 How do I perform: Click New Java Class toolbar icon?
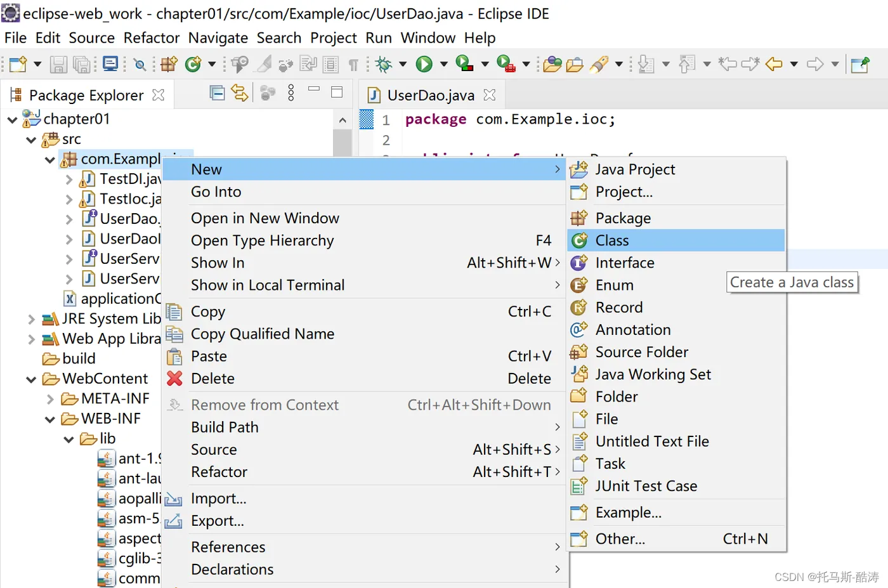point(193,64)
